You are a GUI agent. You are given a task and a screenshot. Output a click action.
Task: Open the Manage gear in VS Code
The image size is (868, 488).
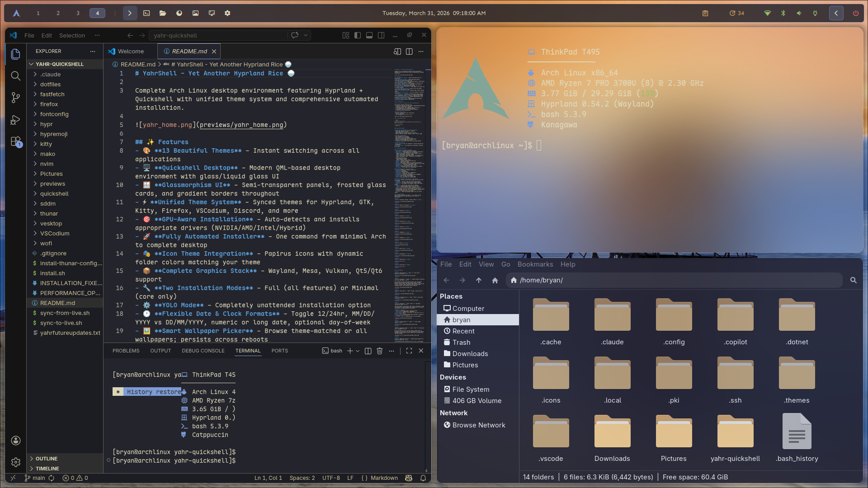[x=15, y=462]
